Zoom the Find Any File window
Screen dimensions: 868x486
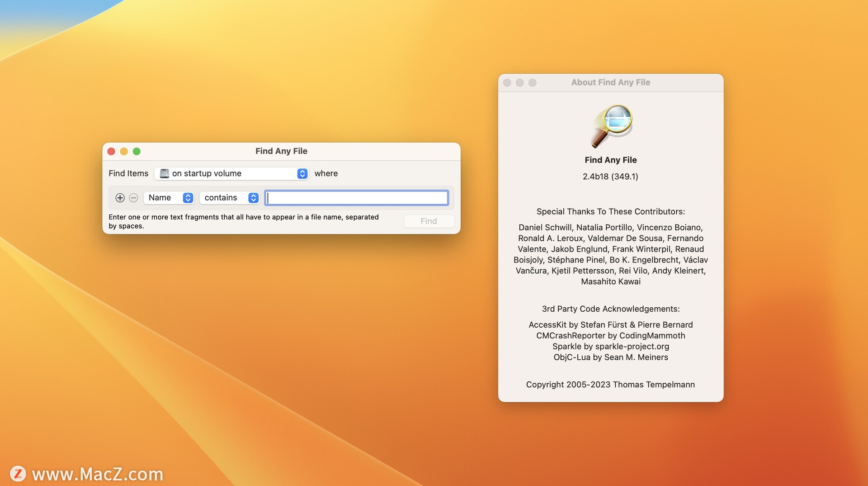pyautogui.click(x=137, y=151)
